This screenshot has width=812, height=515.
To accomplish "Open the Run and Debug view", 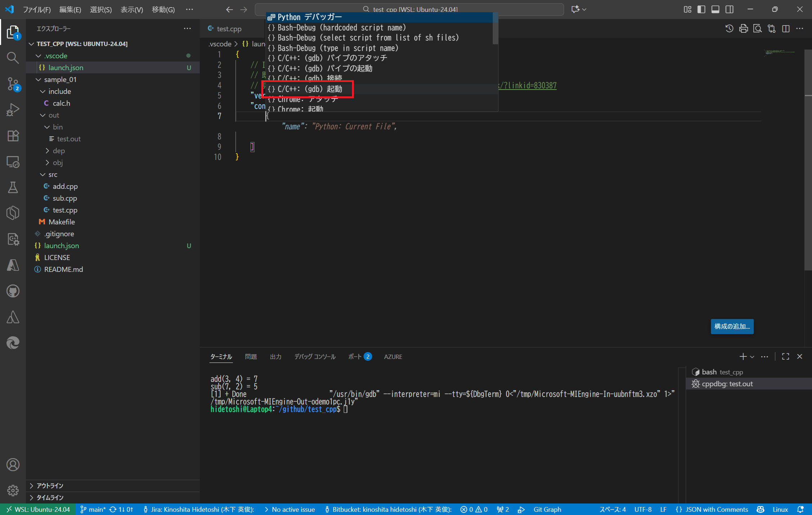I will (x=13, y=110).
